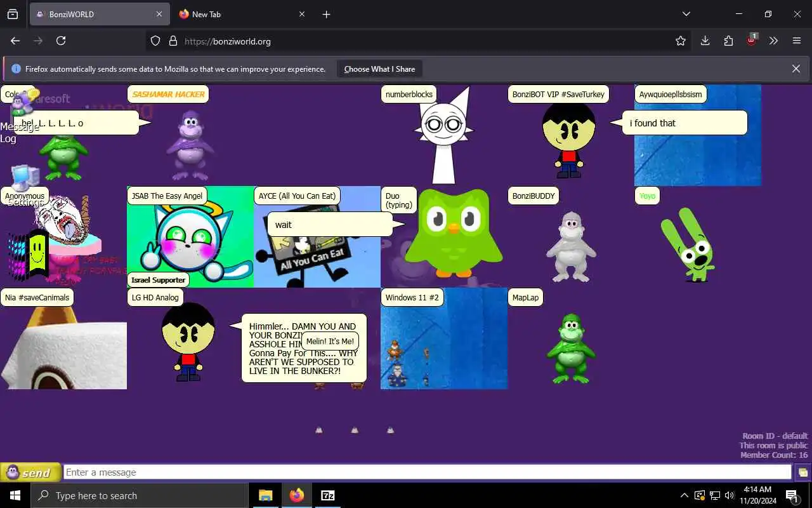Show hidden system tray icons
812x508 pixels.
click(684, 495)
